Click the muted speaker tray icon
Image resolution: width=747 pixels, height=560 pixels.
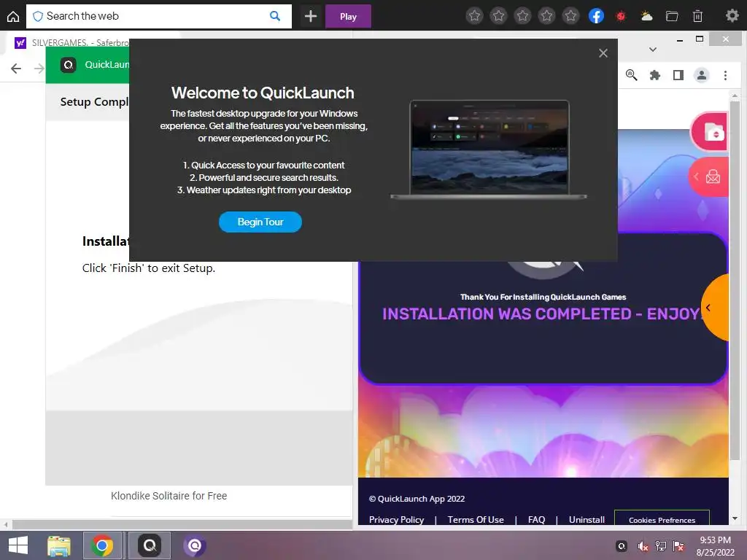(x=643, y=546)
